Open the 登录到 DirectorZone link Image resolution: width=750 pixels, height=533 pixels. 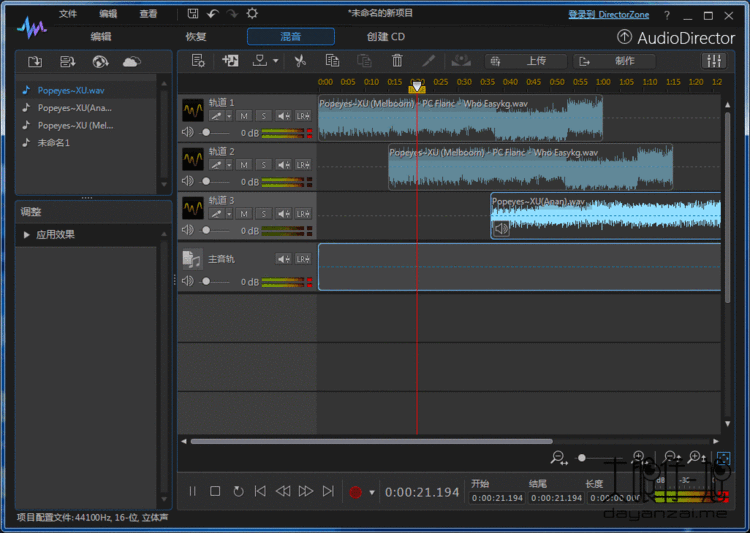click(x=608, y=14)
